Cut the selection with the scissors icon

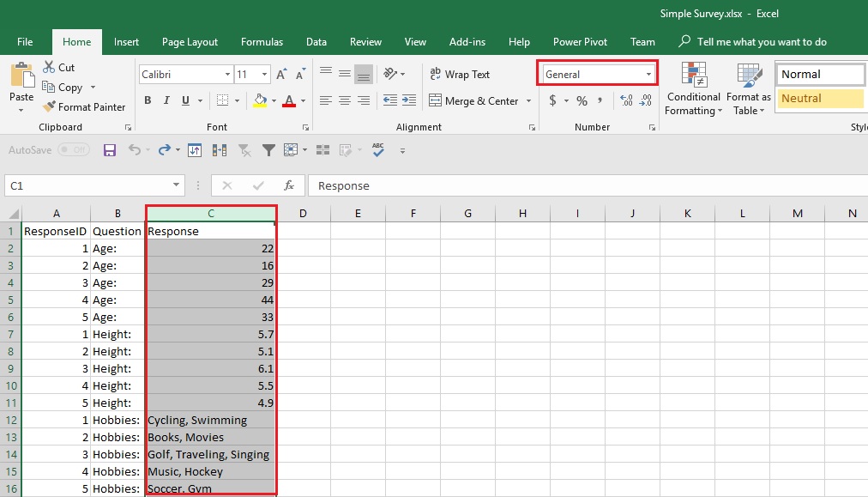point(49,67)
